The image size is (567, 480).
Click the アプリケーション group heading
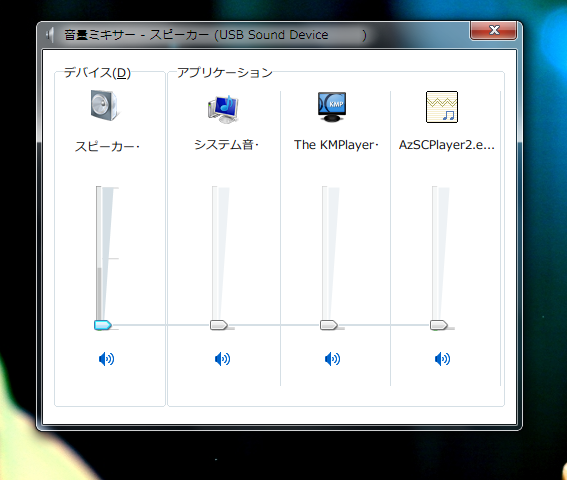225,73
